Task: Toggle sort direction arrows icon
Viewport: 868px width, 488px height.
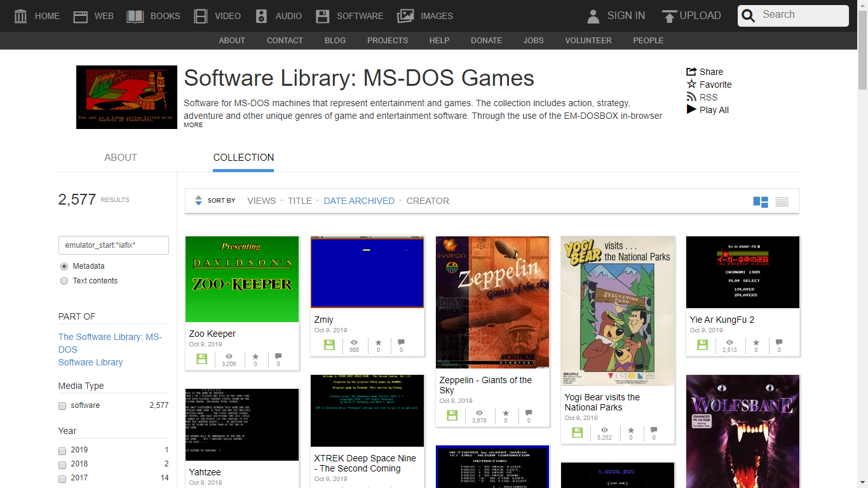Action: pos(198,200)
